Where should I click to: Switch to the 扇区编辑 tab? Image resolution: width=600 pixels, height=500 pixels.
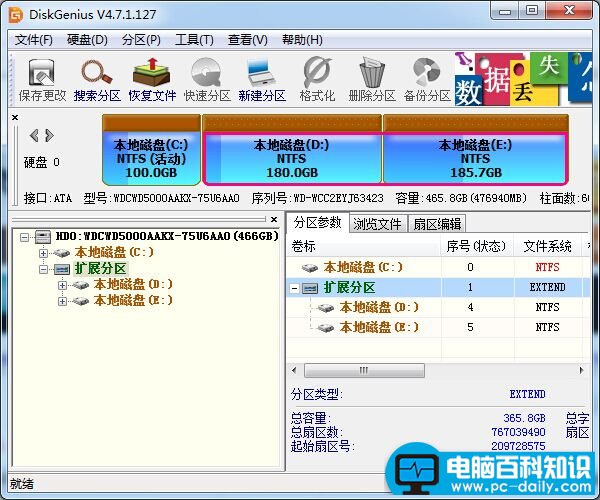click(437, 224)
